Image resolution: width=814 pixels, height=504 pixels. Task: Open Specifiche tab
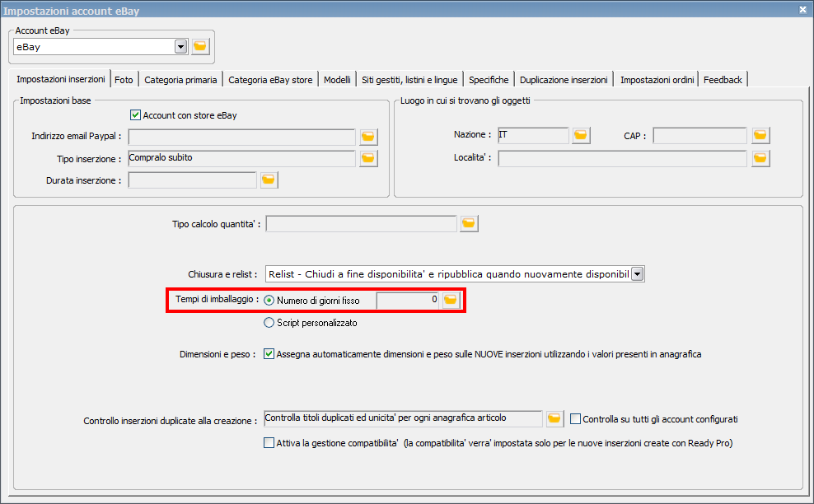pos(489,79)
